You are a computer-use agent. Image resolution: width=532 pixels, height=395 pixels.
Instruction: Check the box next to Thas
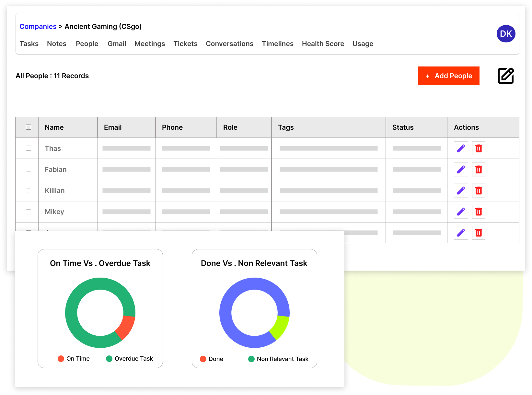[x=29, y=149]
